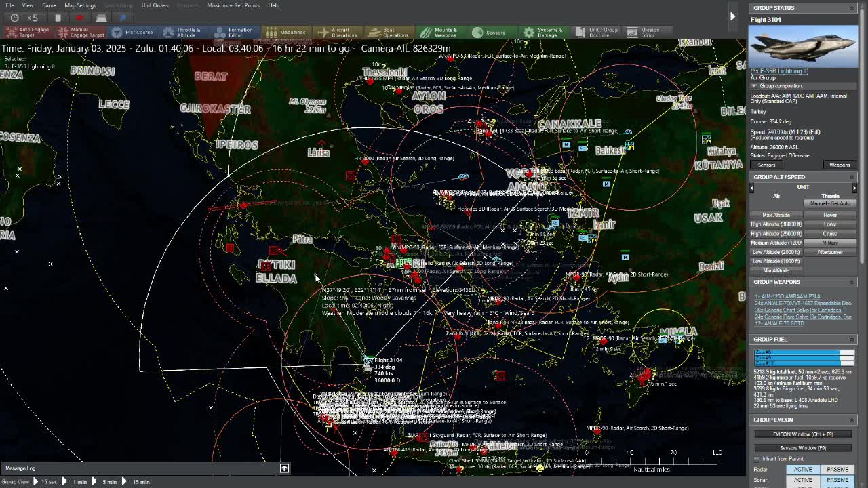Open the Unit Orders menu
The height and width of the screenshot is (488, 868).
click(155, 5)
